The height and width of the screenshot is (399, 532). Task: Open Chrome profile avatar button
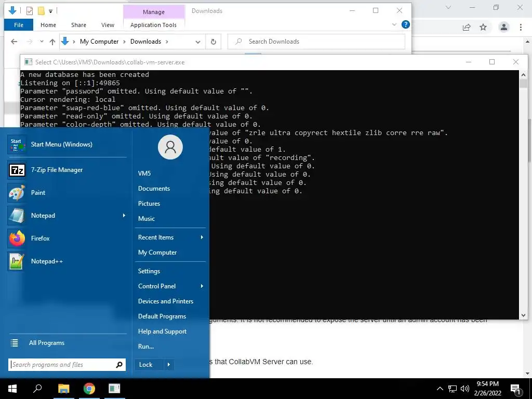coord(504,27)
